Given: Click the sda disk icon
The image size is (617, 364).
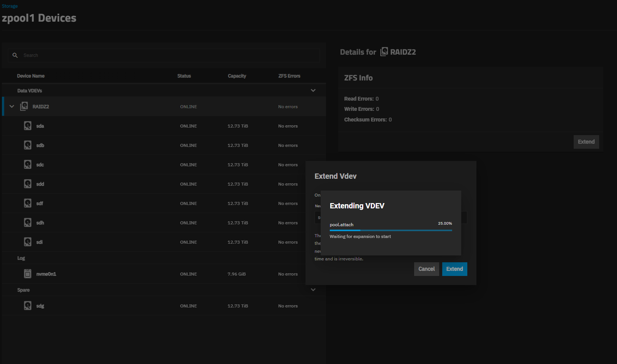Looking at the screenshot, I should (28, 126).
